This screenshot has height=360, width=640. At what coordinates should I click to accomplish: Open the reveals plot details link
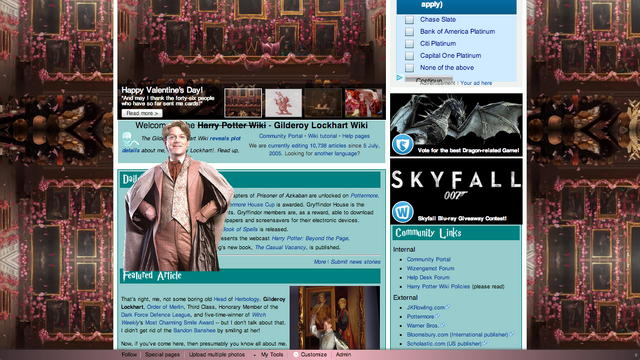pyautogui.click(x=225, y=138)
